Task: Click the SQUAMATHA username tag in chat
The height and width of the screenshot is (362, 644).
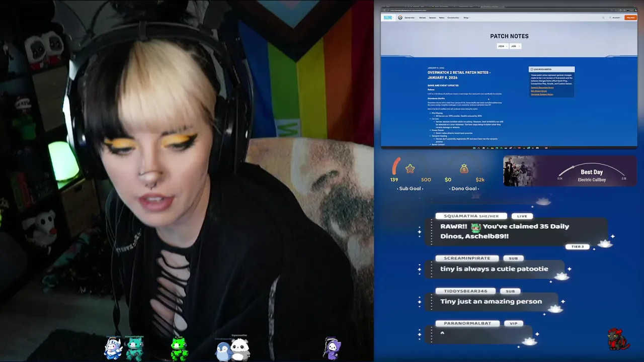Action: [x=471, y=216]
